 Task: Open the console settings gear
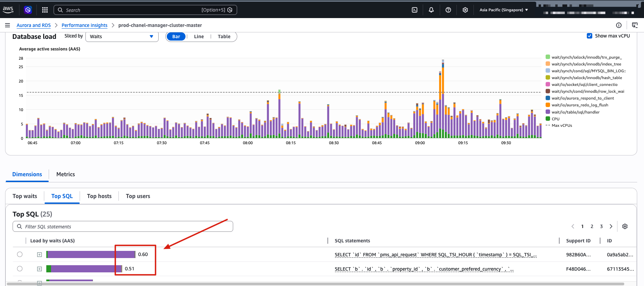[465, 10]
